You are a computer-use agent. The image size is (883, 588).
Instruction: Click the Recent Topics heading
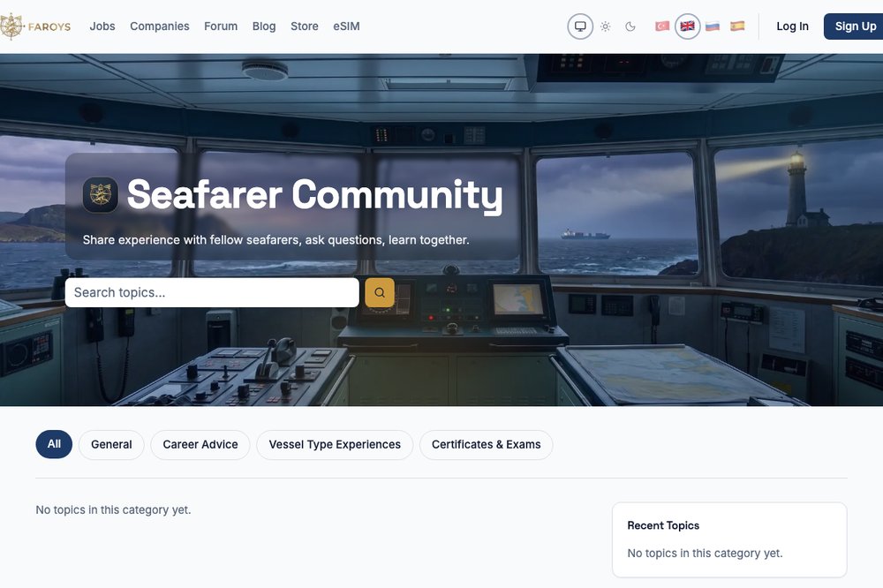coord(663,525)
